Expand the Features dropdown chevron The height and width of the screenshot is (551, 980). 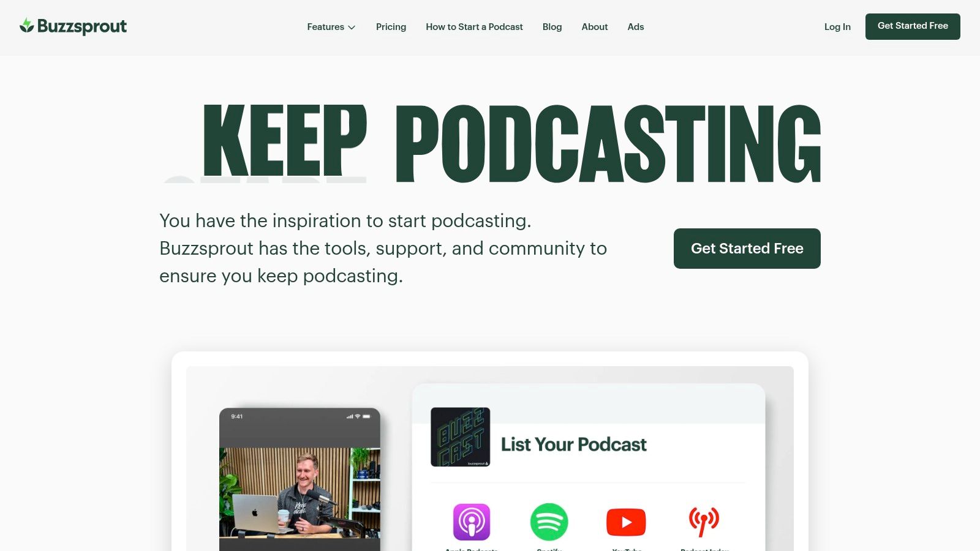pyautogui.click(x=352, y=28)
